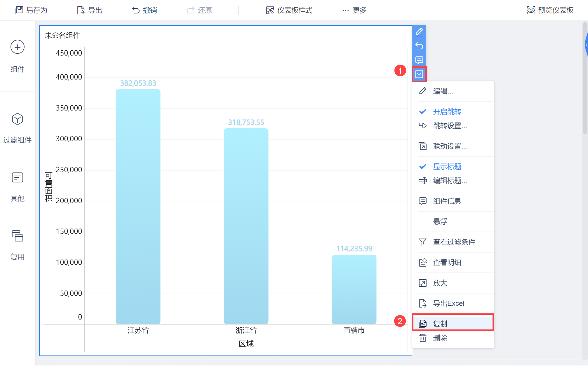Open the Filter Component cube icon

[x=18, y=119]
